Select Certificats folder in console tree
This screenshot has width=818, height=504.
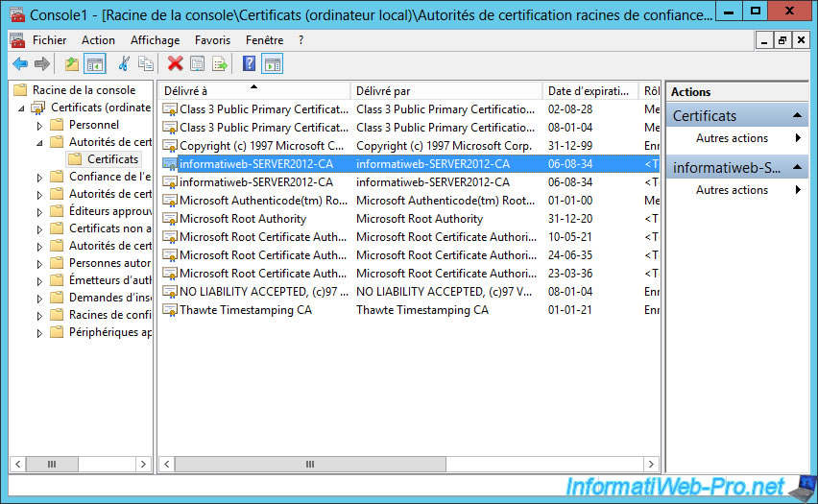[x=112, y=159]
